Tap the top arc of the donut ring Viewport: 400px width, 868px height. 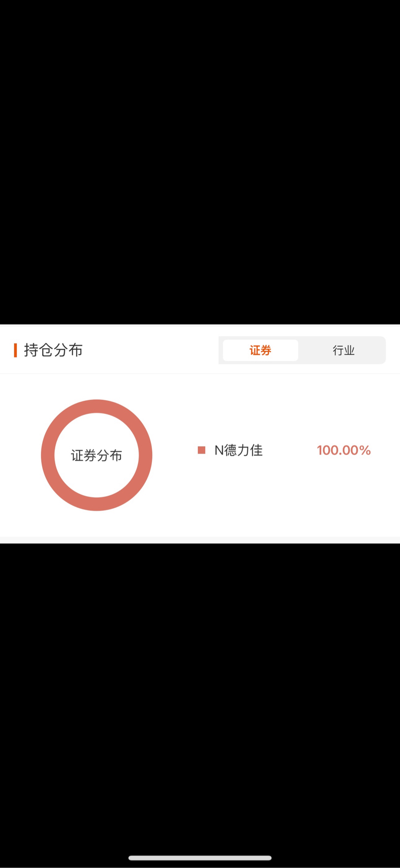click(x=96, y=406)
